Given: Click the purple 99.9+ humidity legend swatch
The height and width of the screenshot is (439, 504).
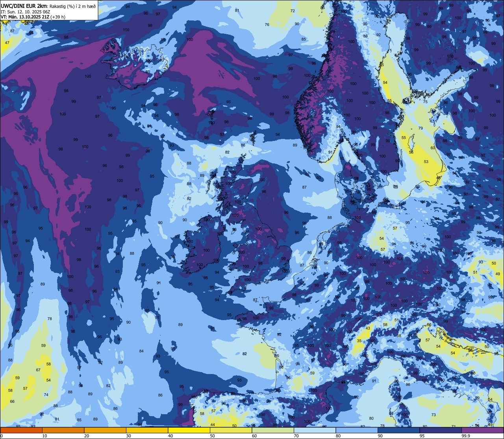Looking at the screenshot, I should (482, 430).
